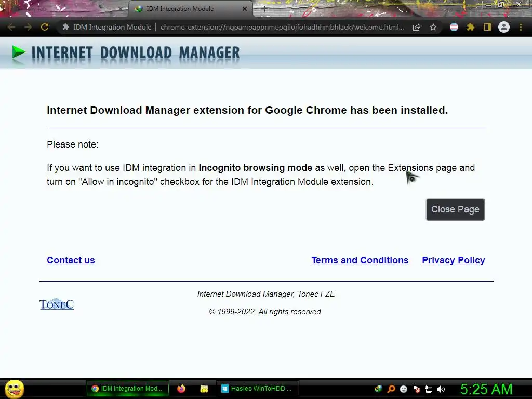Image resolution: width=532 pixels, height=399 pixels.
Task: Click the 'Please note:' text
Action: click(73, 144)
